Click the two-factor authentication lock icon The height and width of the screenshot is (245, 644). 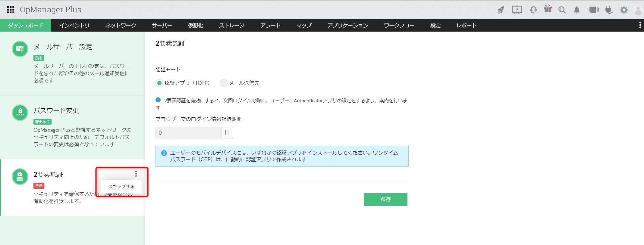point(20,176)
